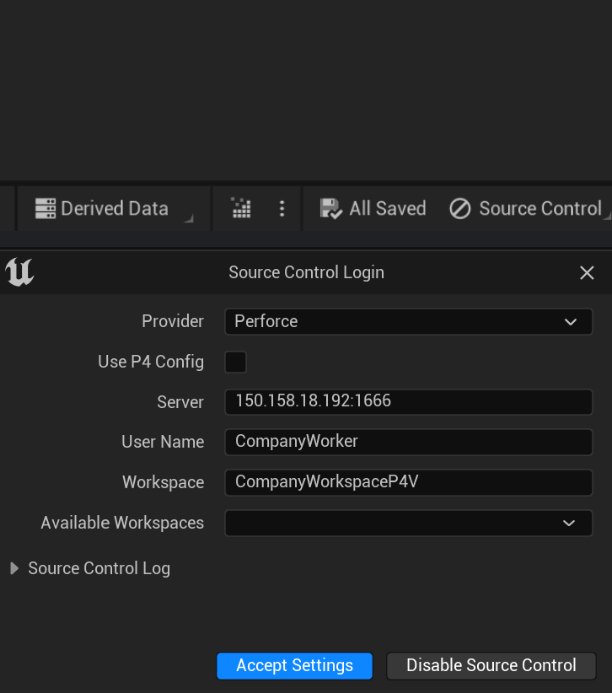Click the Available Workspaces chevron arrow
Image resolution: width=612 pixels, height=693 pixels.
(569, 523)
